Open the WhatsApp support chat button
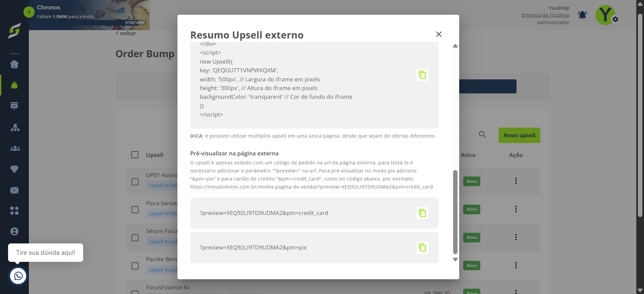 (18, 276)
